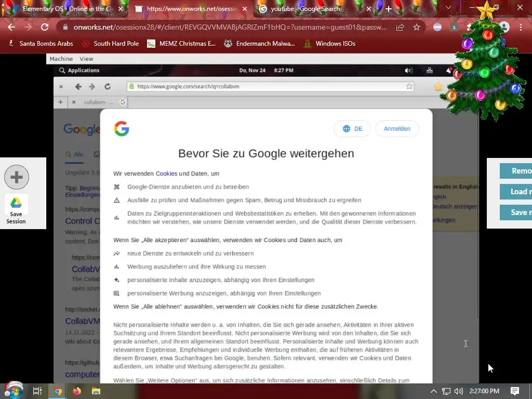Close the onworks.net osession tab
The image size is (532, 399).
point(245,9)
